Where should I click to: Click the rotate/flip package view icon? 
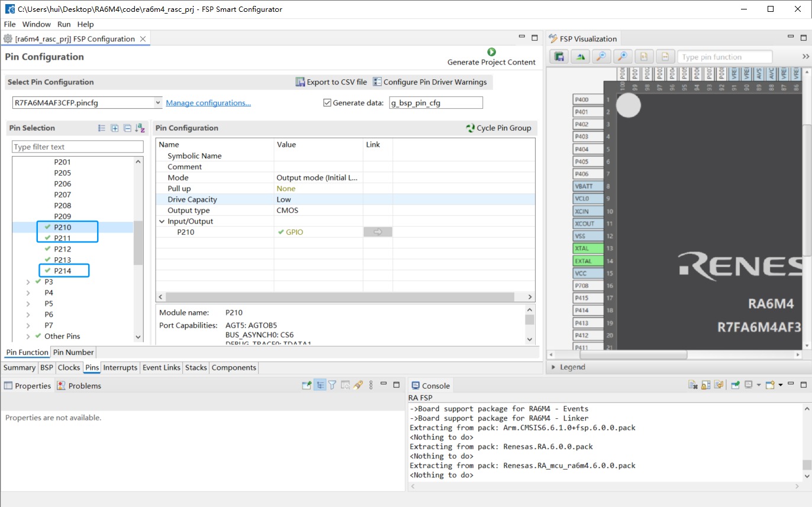click(580, 57)
